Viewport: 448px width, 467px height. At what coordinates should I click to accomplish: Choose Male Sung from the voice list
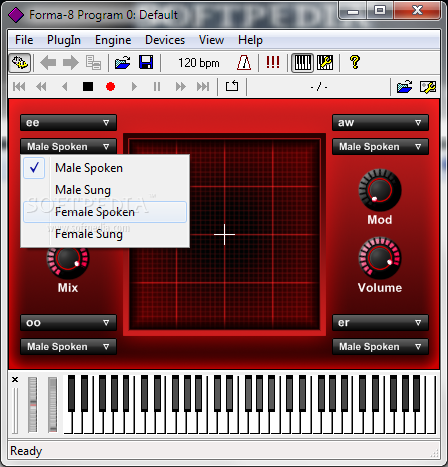click(105, 190)
